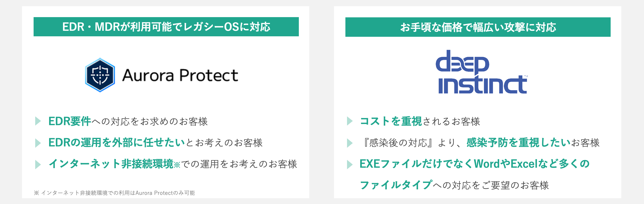Click the highlighted text インターネット非接続環境

(111, 164)
